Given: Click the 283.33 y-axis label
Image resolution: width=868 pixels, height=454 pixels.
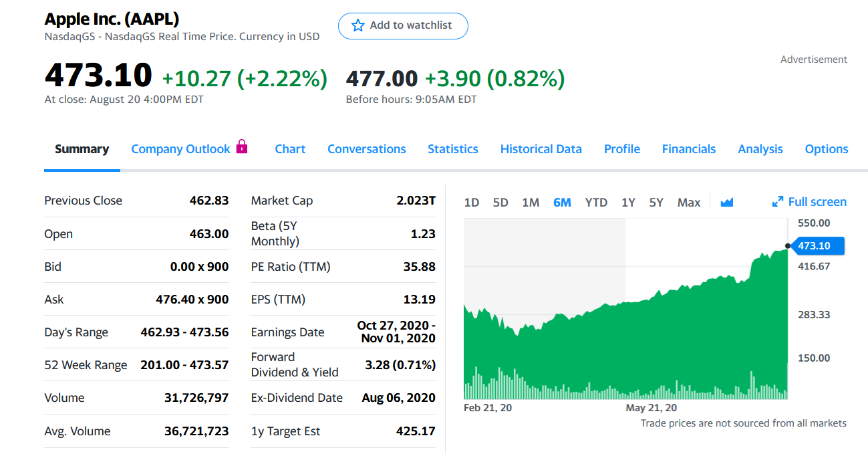Looking at the screenshot, I should click(x=814, y=314).
